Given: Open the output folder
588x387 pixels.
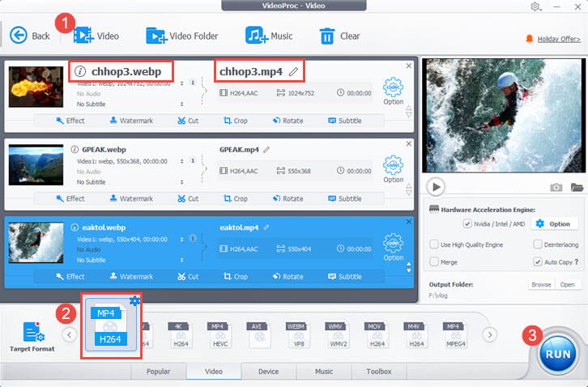Looking at the screenshot, I should pos(568,285).
